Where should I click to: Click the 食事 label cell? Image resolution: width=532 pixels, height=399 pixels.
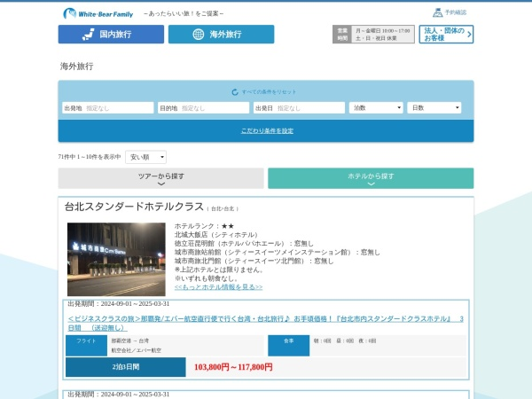289,346
